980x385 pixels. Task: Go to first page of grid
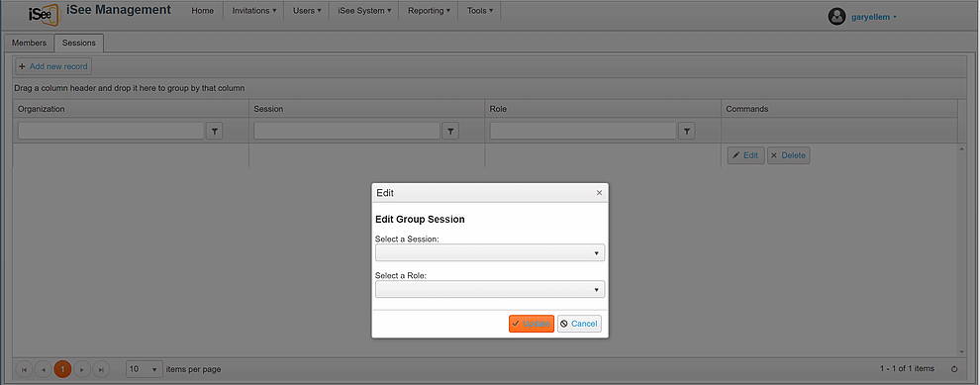point(24,369)
